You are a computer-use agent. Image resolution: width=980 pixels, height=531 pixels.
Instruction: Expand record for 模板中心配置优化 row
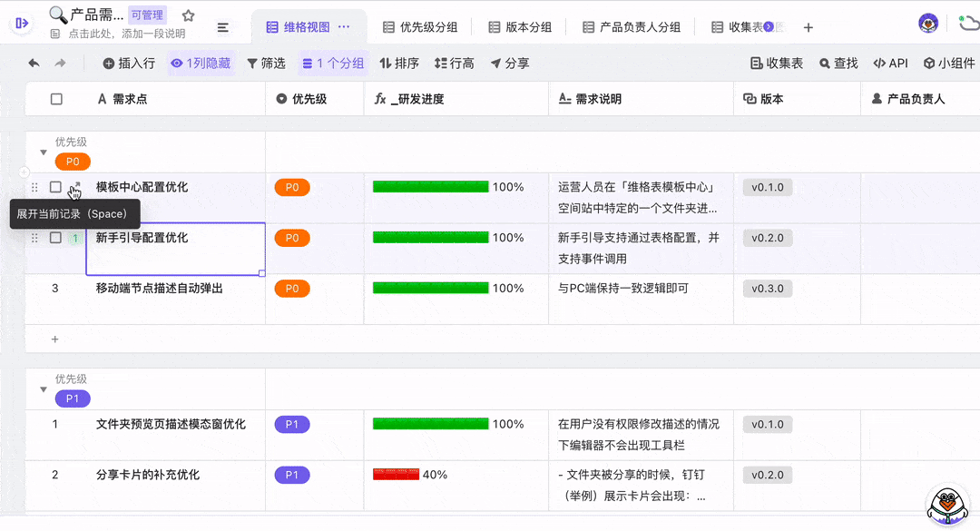75,188
